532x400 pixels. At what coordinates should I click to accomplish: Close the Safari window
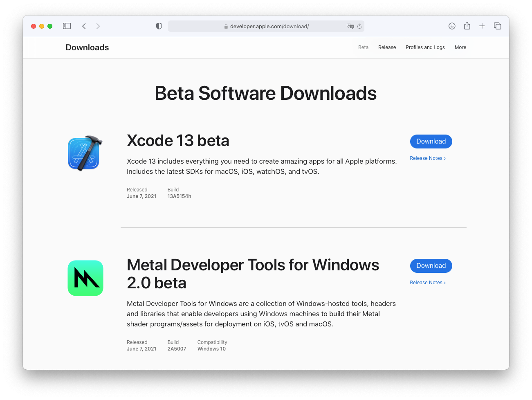coord(34,26)
